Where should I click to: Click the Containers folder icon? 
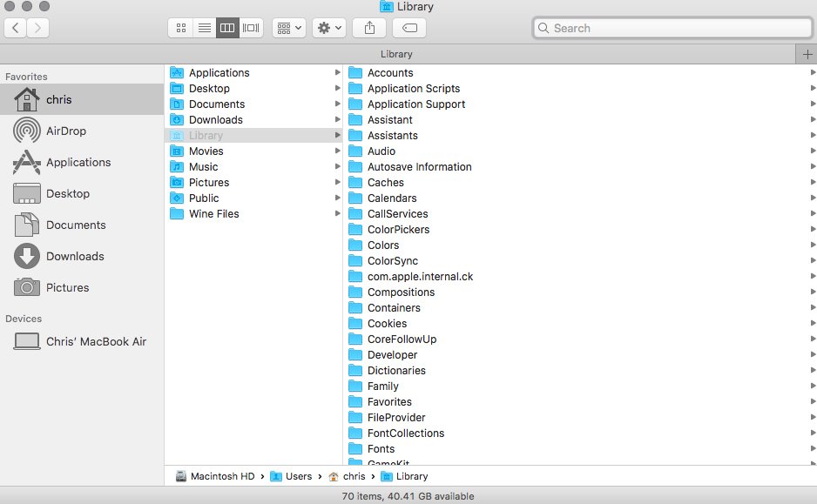(355, 308)
